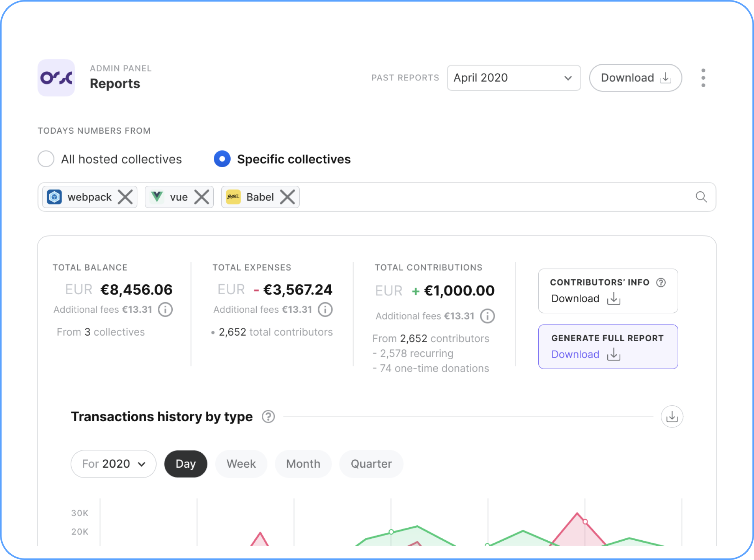This screenshot has height=560, width=754.
Task: Click the Admin Panel logo
Action: pyautogui.click(x=56, y=78)
